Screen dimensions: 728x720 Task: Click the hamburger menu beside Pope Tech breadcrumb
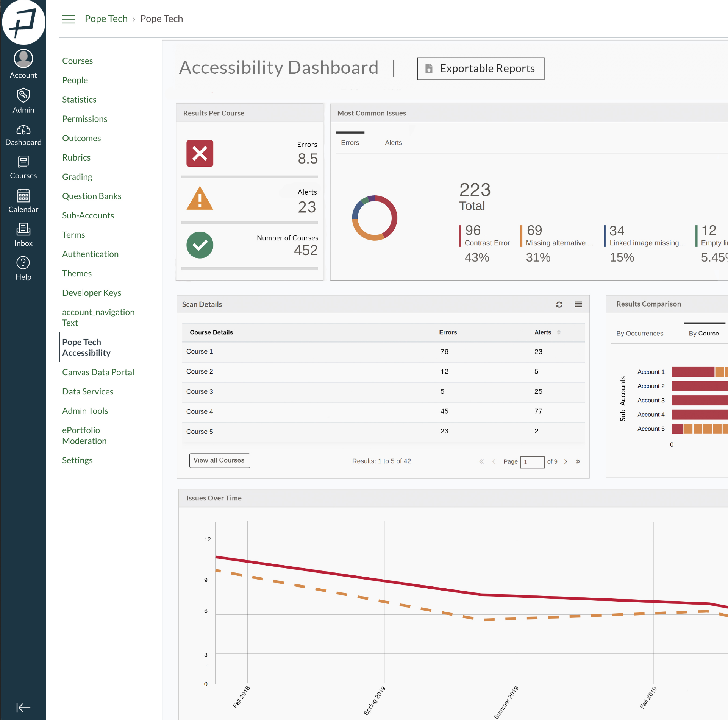(x=68, y=19)
